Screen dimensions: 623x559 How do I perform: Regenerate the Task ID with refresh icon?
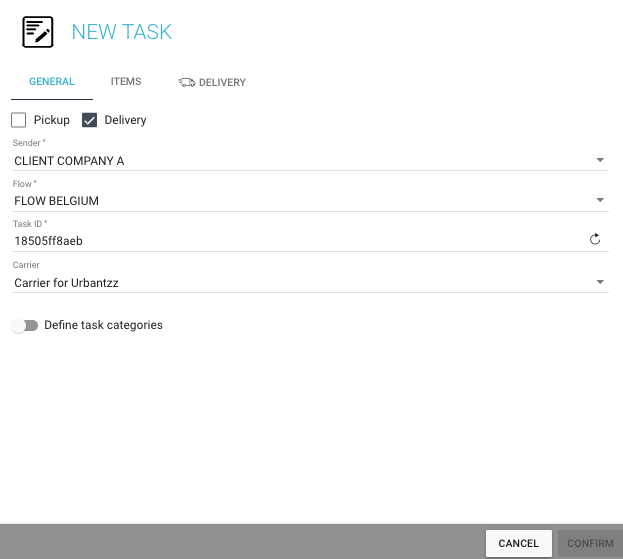click(x=595, y=239)
